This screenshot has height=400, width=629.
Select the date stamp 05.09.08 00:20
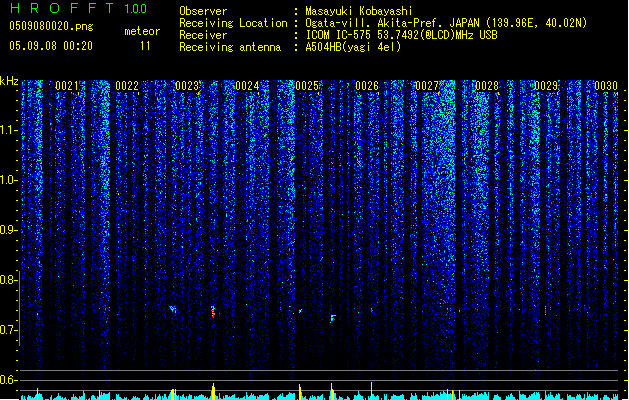[x=51, y=46]
